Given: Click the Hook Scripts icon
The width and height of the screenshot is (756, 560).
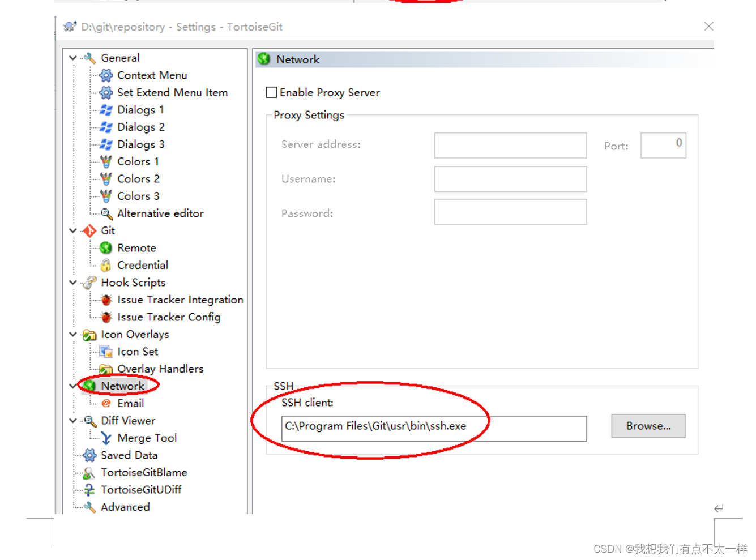Looking at the screenshot, I should click(89, 283).
